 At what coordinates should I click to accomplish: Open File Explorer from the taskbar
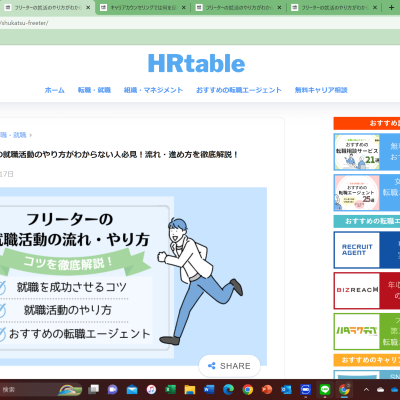click(190, 389)
